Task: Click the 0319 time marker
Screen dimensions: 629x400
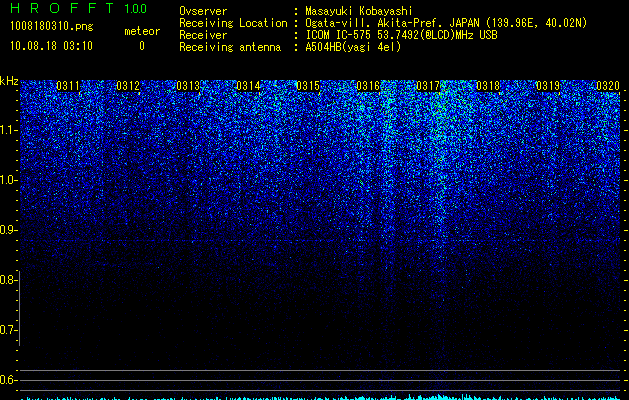Action: (x=548, y=86)
